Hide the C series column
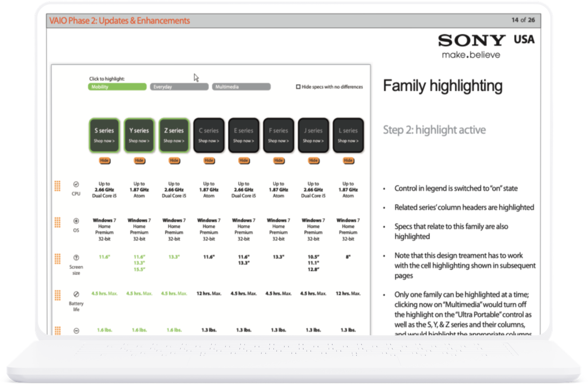 [209, 161]
